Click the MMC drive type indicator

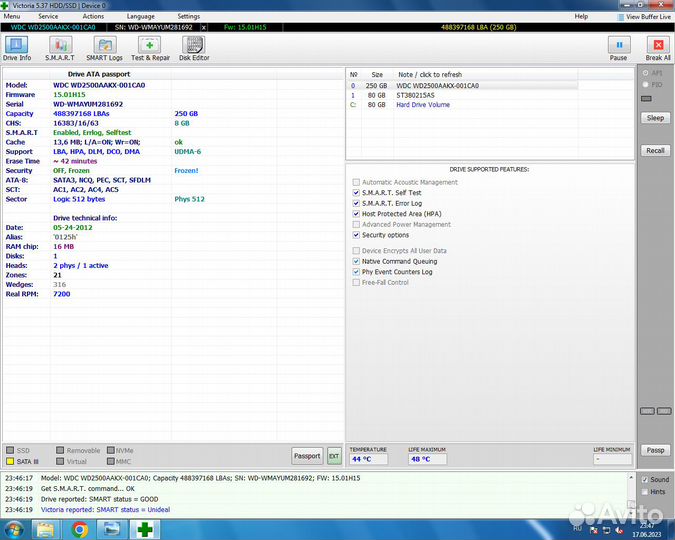(111, 461)
